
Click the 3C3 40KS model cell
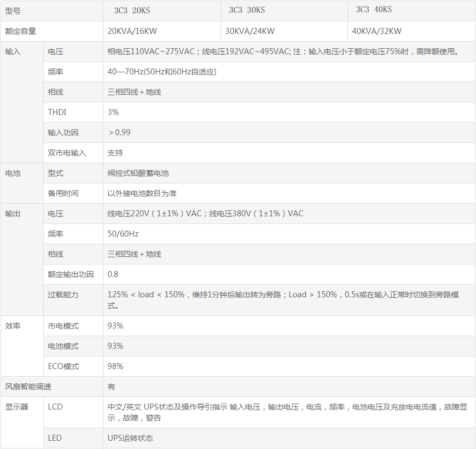pyautogui.click(x=374, y=10)
